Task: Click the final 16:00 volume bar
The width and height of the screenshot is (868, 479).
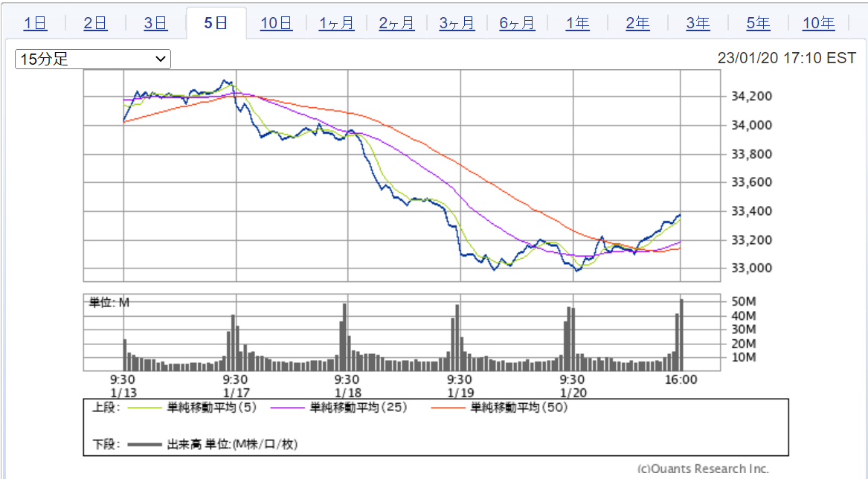Action: click(681, 335)
